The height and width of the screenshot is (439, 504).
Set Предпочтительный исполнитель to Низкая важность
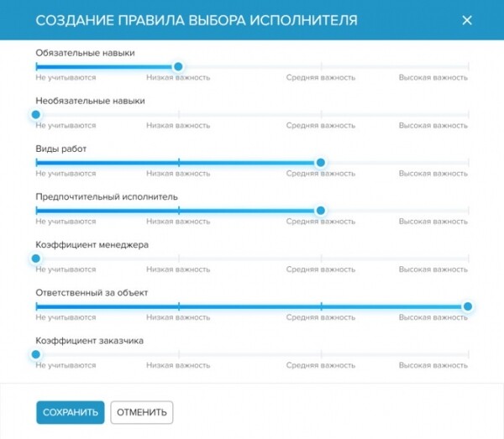tap(178, 211)
